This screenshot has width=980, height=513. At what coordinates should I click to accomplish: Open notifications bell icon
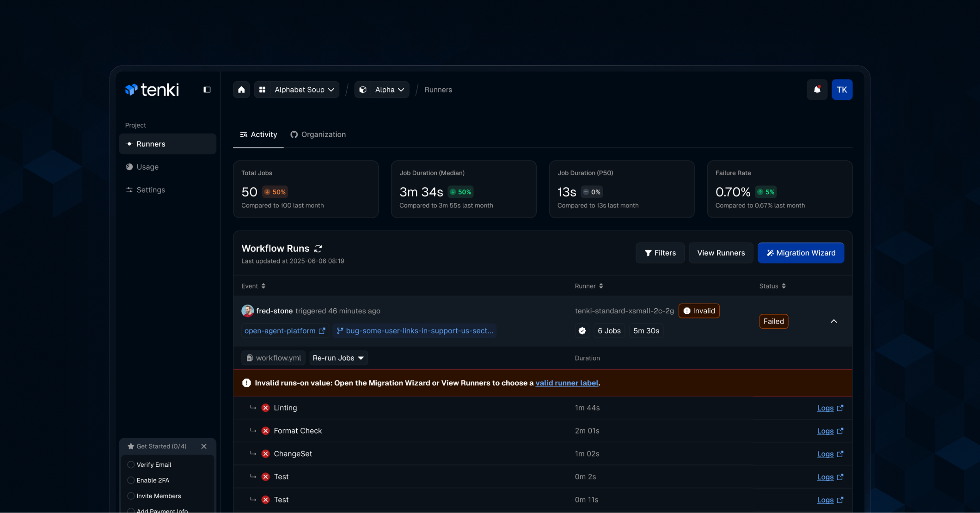pos(817,90)
